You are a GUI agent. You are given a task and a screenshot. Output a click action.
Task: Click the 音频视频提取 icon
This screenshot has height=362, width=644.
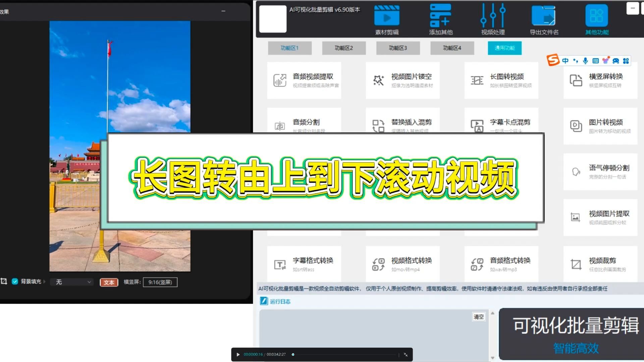coord(279,80)
